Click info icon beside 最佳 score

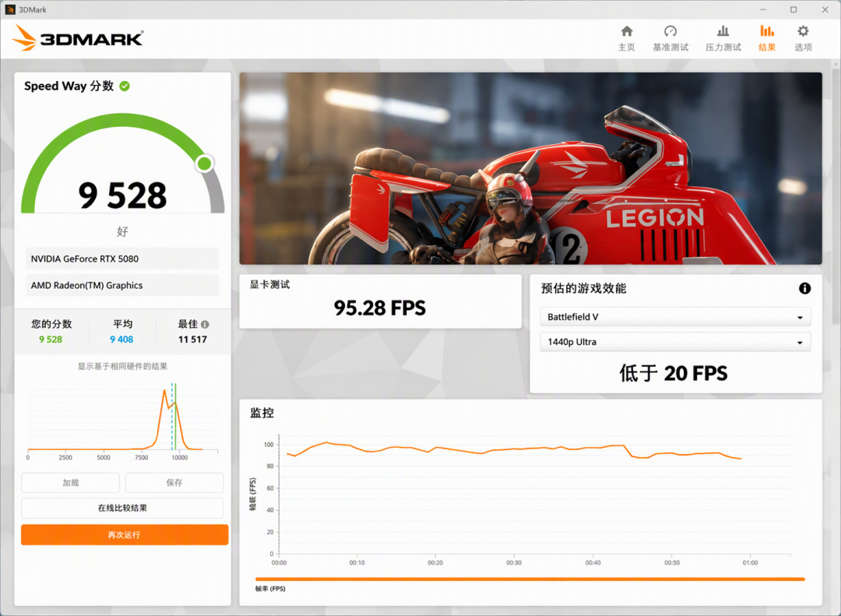pos(205,324)
